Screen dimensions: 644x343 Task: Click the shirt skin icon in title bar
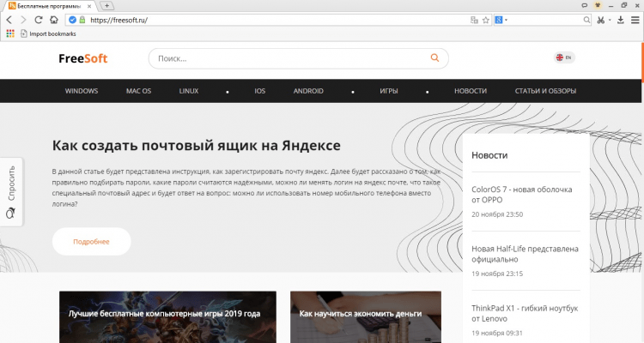click(x=598, y=5)
